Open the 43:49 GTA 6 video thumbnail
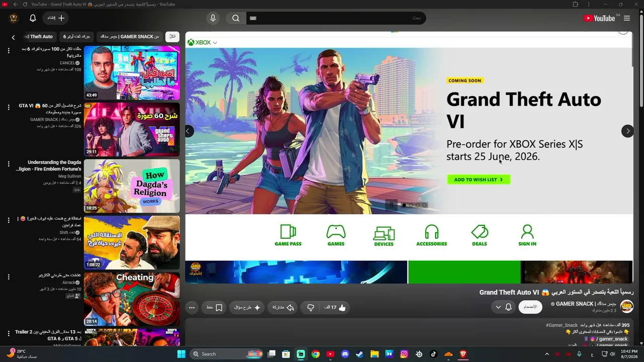The width and height of the screenshot is (644, 362). point(132,73)
